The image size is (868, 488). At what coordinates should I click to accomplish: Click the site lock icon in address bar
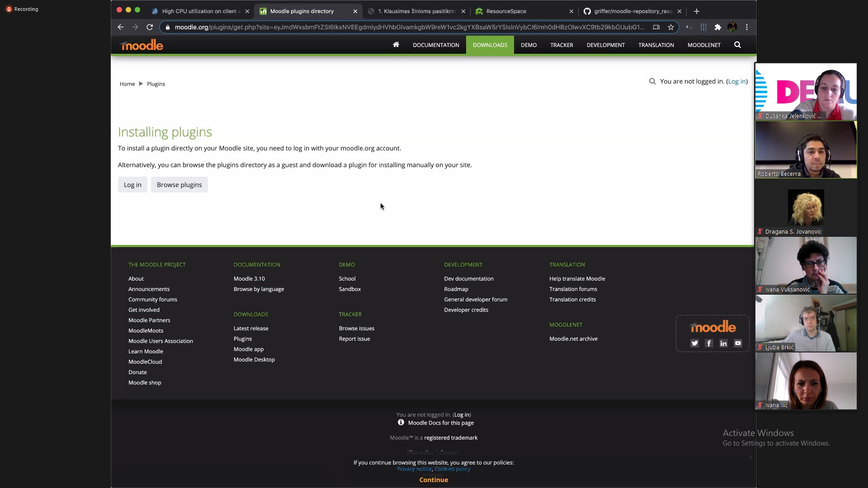[168, 27]
